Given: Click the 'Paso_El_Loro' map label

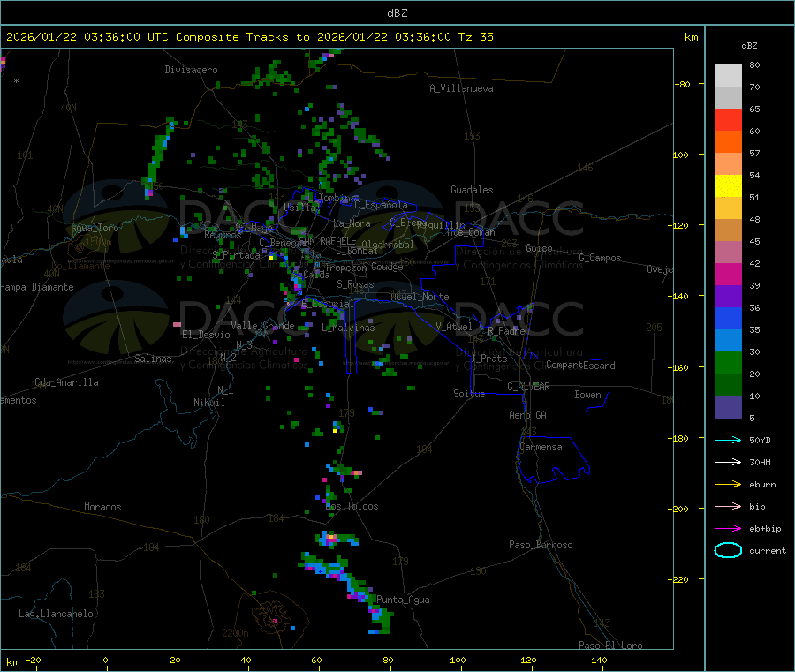Looking at the screenshot, I should 610,646.
